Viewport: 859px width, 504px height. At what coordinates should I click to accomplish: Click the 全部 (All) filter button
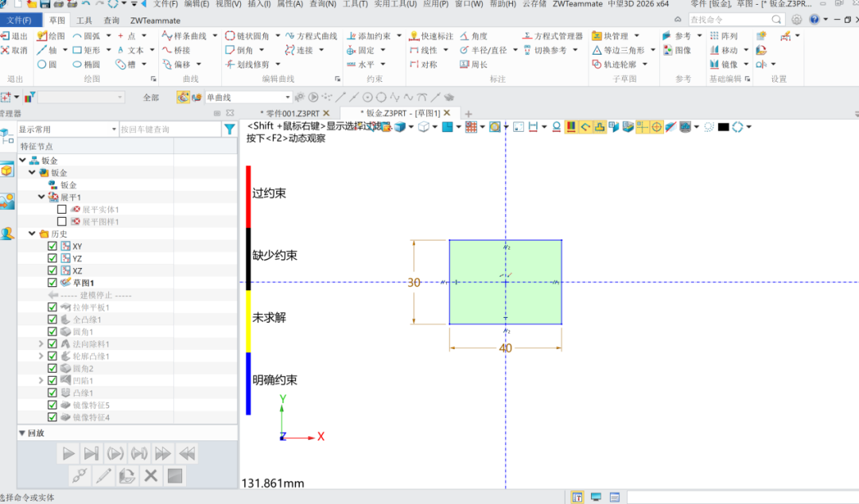click(x=150, y=98)
